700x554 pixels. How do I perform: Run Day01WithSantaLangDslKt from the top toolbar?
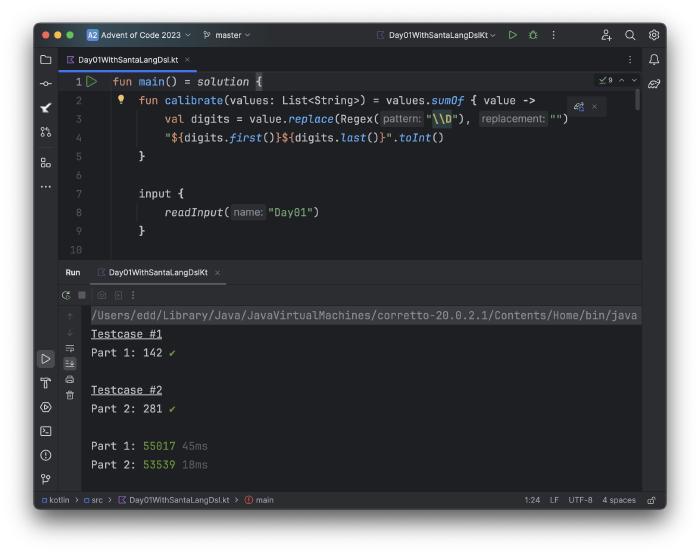point(513,35)
